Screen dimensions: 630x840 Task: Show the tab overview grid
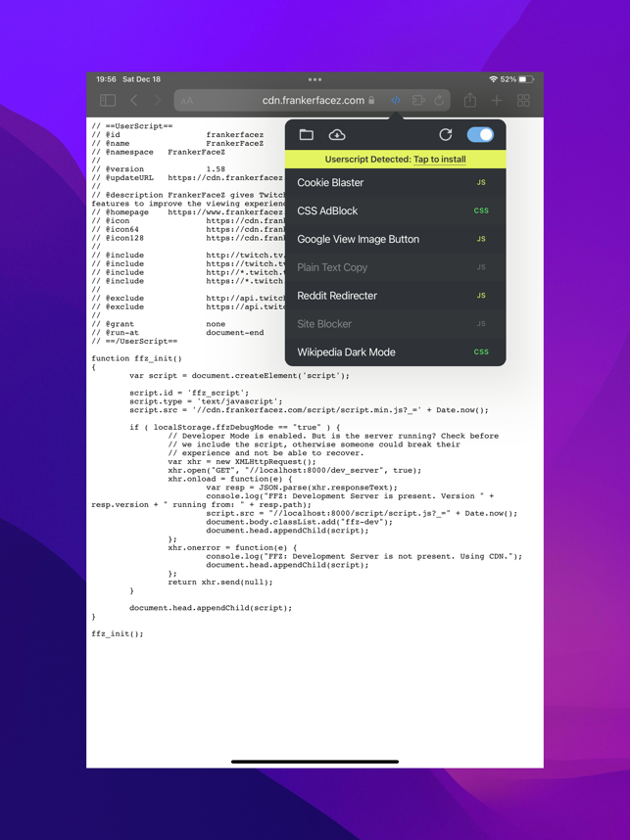pos(523,100)
